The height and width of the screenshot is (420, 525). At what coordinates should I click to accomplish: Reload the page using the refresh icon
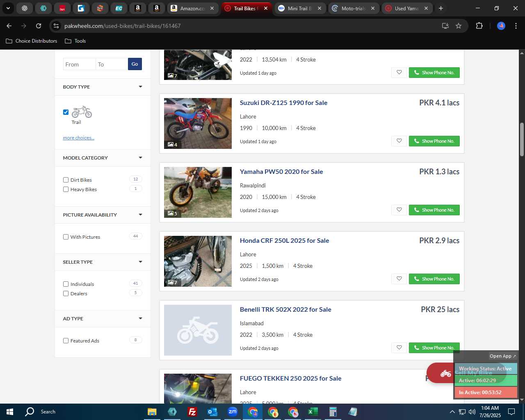click(39, 26)
